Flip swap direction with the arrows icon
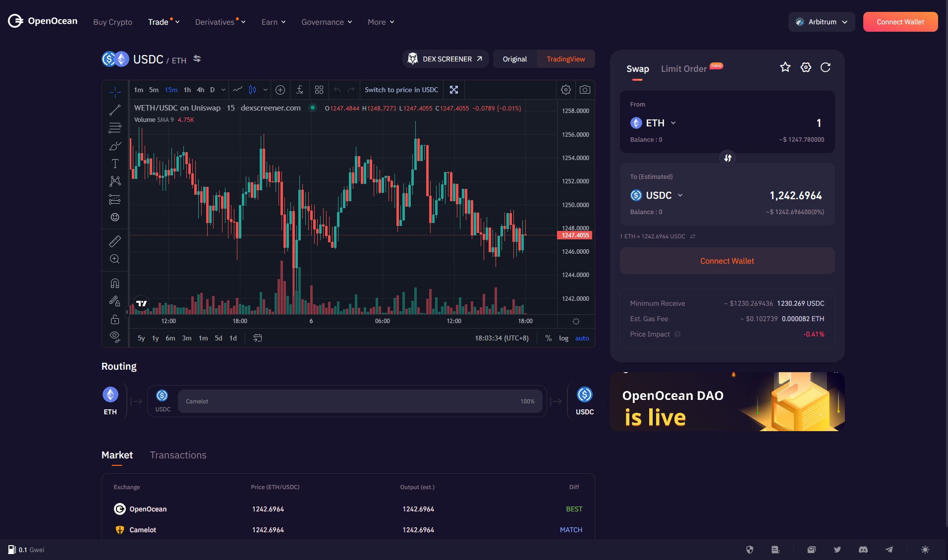 click(727, 158)
